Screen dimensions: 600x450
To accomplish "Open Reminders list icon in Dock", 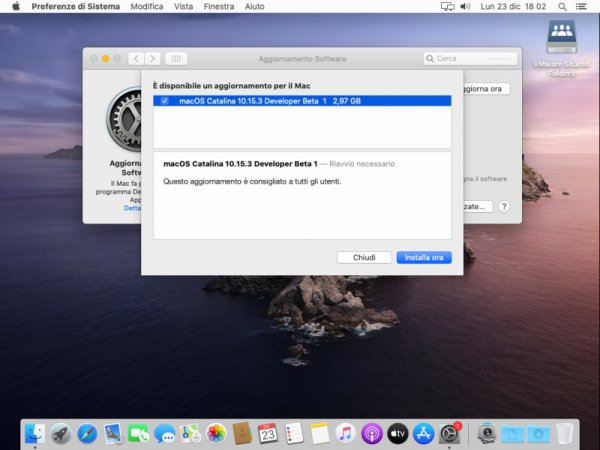I will (294, 434).
